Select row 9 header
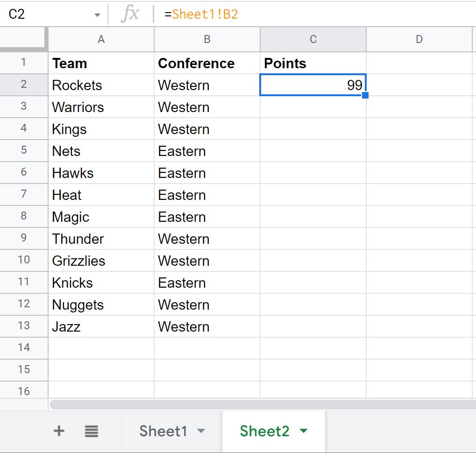Image resolution: width=476 pixels, height=453 pixels. [24, 238]
